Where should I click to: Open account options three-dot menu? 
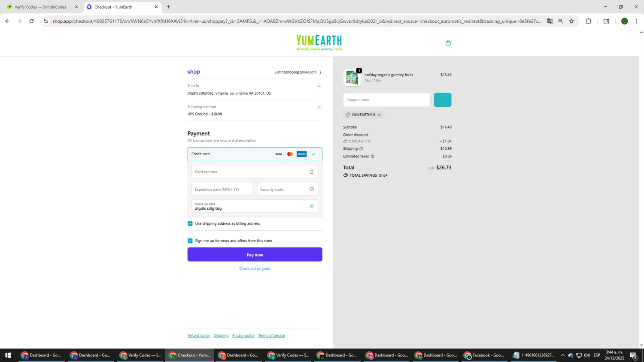320,72
